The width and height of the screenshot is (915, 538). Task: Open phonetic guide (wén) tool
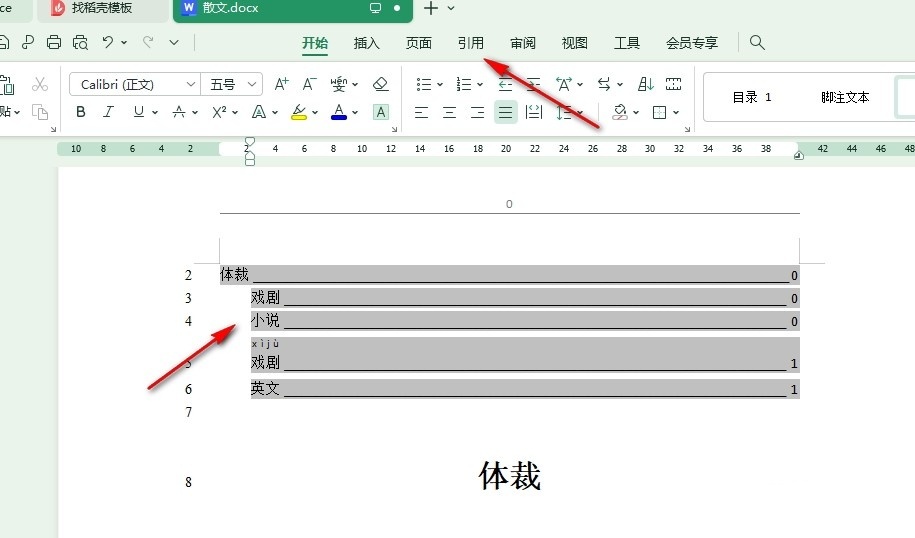tap(338, 85)
